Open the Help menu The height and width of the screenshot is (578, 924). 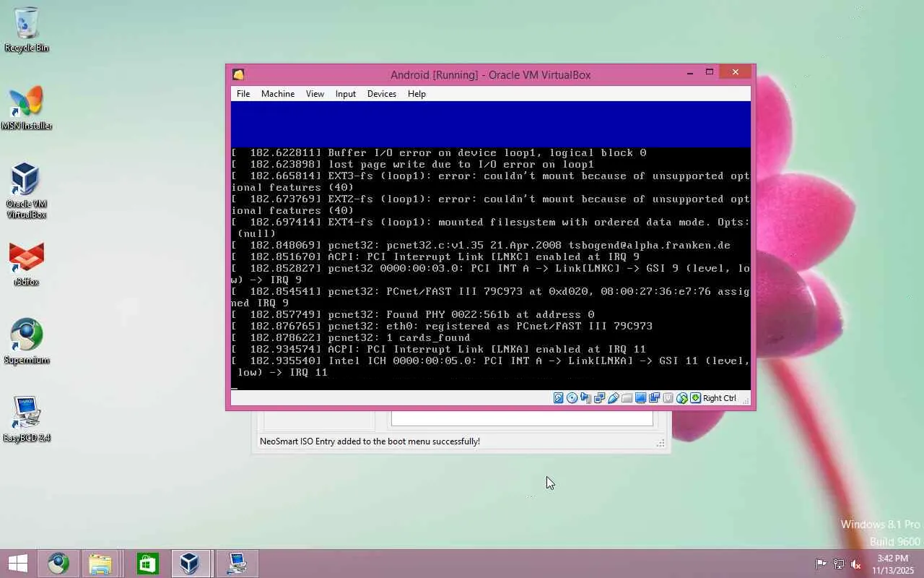(417, 94)
